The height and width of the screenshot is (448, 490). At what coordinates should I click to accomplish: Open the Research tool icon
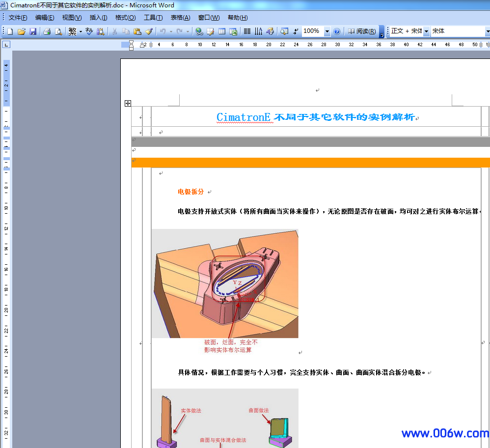pyautogui.click(x=100, y=31)
